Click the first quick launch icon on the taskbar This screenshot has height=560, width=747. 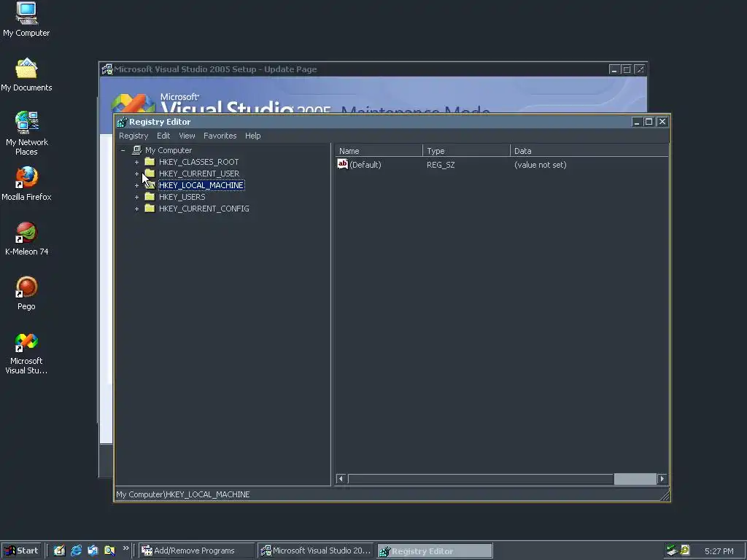(x=59, y=551)
